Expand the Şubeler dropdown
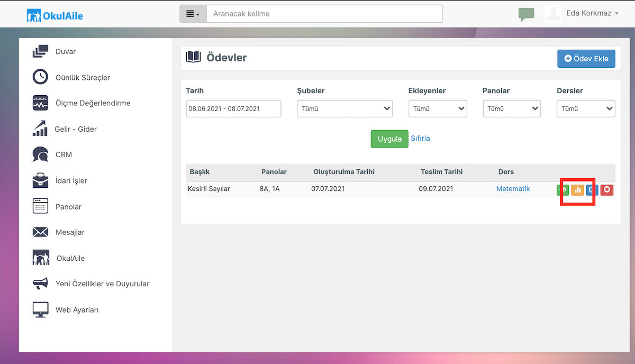 [x=344, y=108]
